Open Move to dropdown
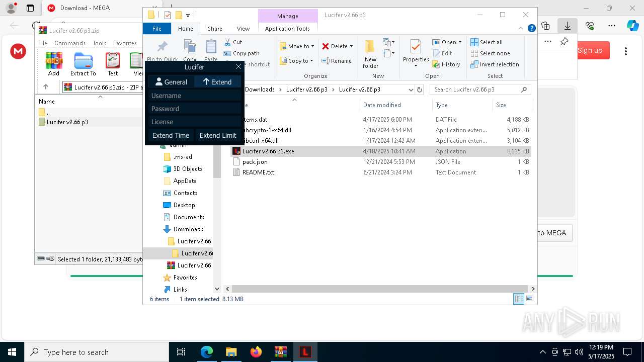The height and width of the screenshot is (362, 644). pos(297,46)
